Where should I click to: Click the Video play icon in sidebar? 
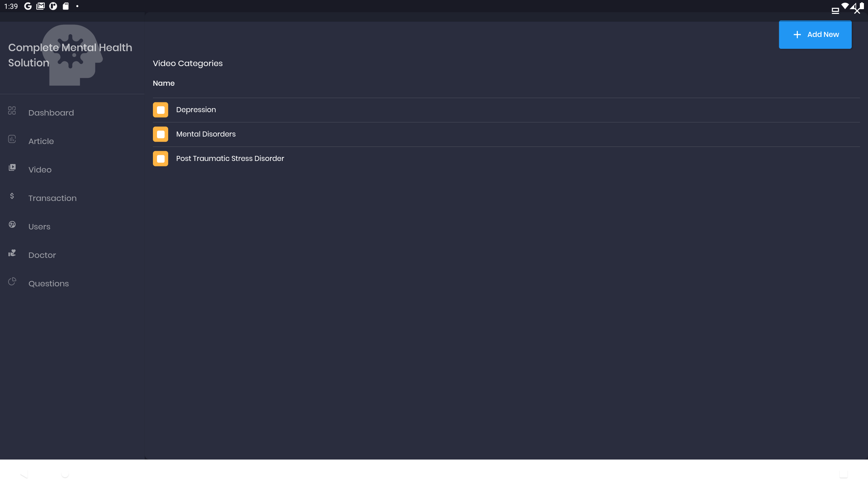tap(12, 167)
